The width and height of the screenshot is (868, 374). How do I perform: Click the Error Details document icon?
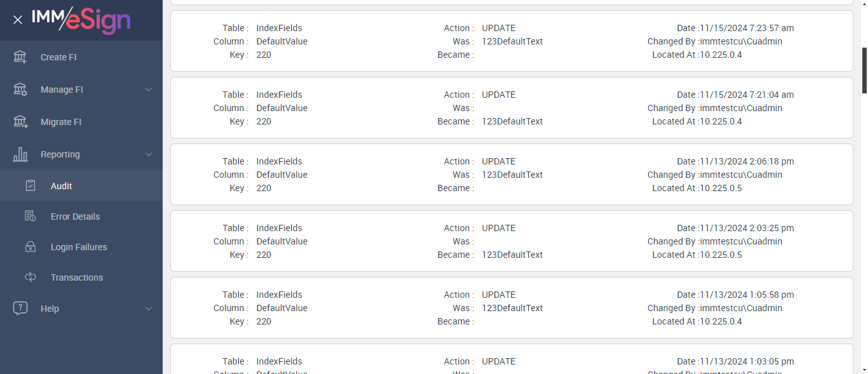point(30,217)
